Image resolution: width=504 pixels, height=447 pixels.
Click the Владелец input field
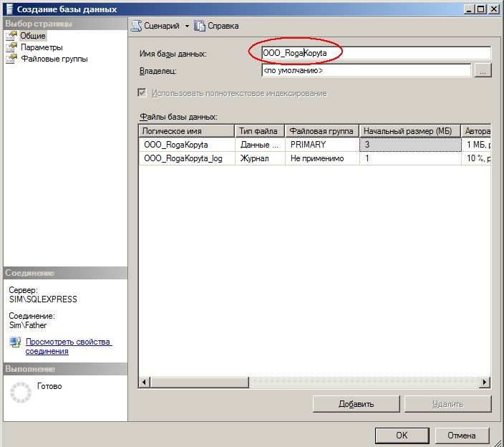click(x=367, y=70)
